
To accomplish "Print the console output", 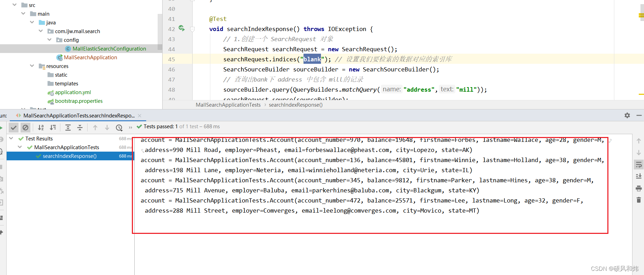I will pos(639,189).
